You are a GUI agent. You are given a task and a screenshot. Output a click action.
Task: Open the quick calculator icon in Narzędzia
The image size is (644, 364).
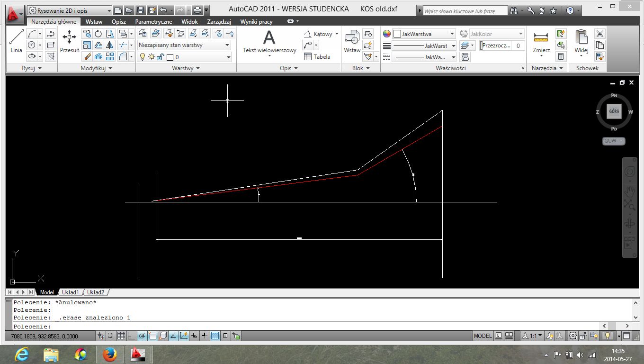561,56
